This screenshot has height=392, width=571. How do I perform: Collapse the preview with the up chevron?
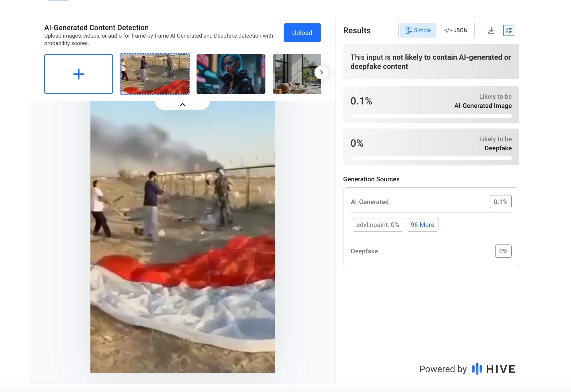182,105
